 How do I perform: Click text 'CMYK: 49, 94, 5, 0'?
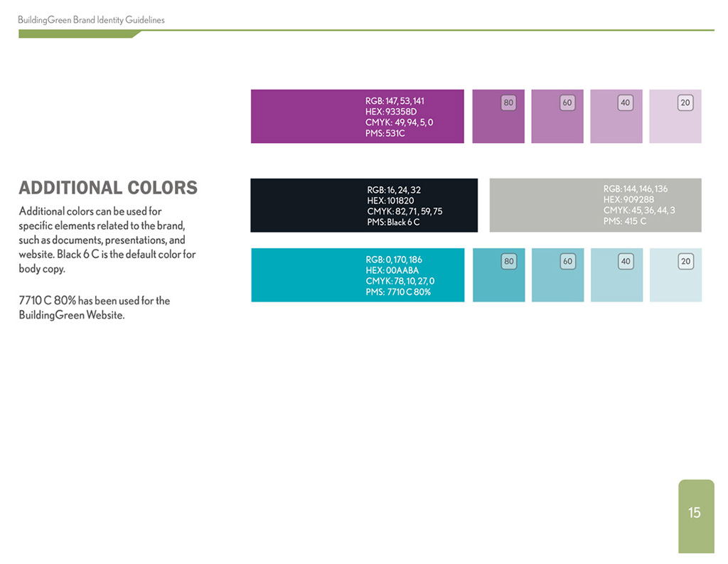point(400,122)
